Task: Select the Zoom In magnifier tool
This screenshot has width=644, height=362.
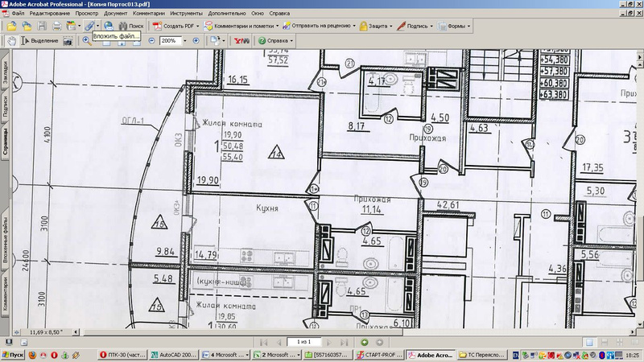Action: coord(87,40)
